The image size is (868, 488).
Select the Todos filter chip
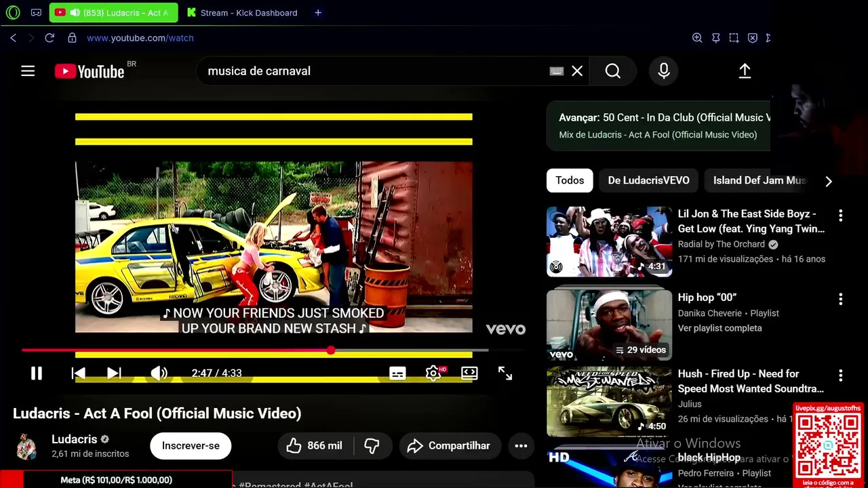coord(570,180)
